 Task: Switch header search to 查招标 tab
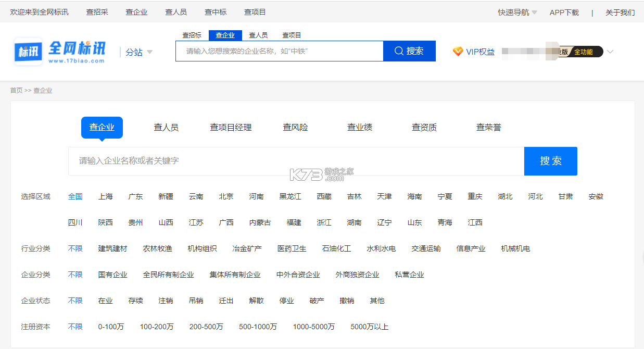[192, 35]
